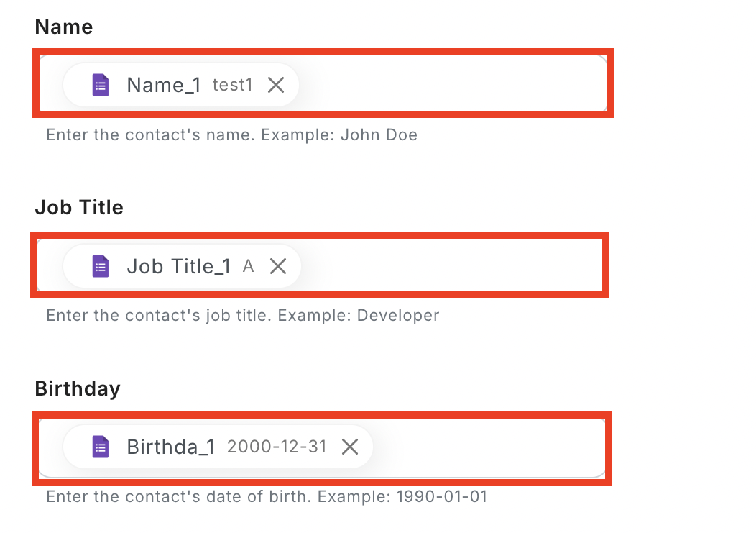
Task: Click the "test1" sample value in the Name chip
Action: click(233, 86)
